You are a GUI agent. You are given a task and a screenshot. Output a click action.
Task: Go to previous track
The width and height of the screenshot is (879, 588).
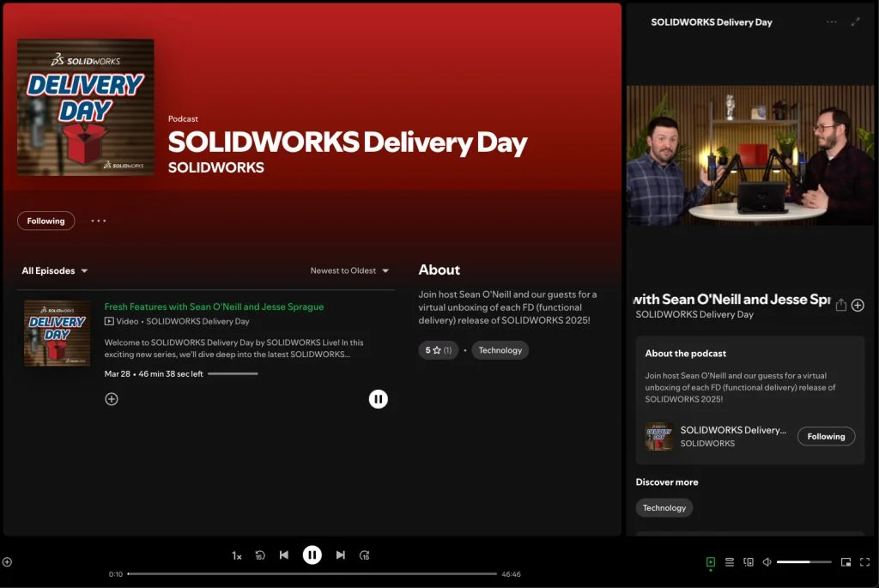point(284,555)
